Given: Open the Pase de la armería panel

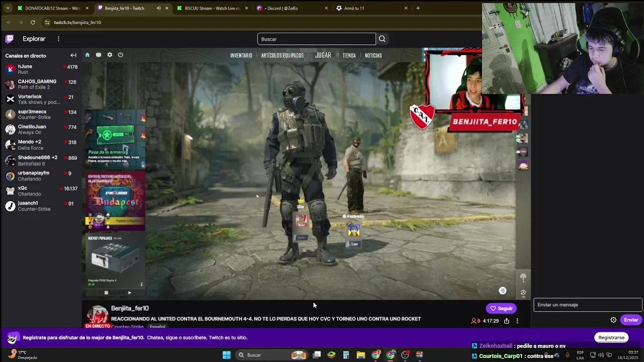Looking at the screenshot, I should [x=116, y=140].
